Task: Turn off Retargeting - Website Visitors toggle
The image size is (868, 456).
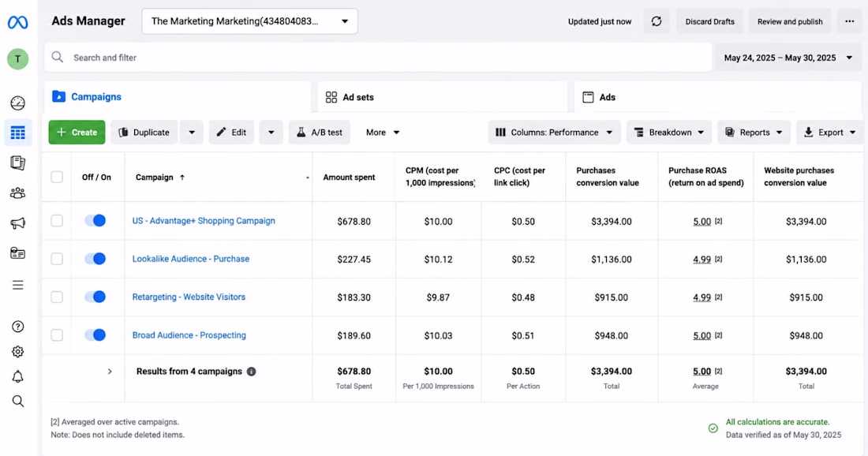Action: [x=95, y=297]
